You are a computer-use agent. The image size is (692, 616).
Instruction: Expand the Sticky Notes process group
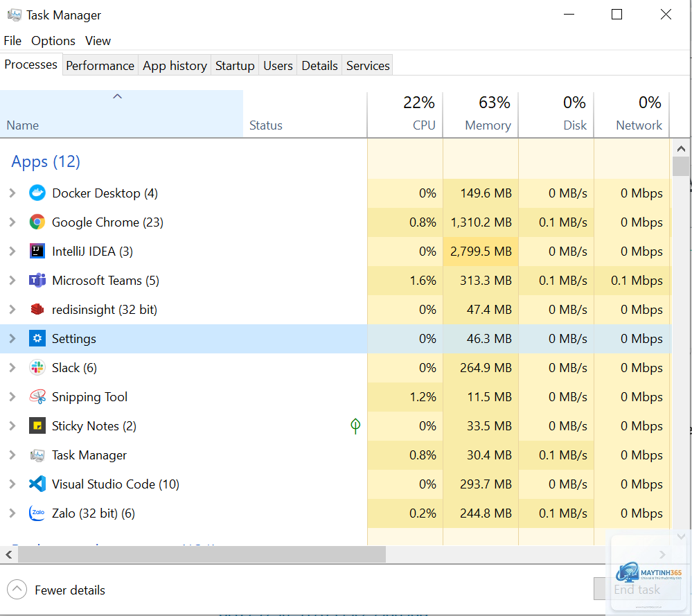(x=12, y=426)
